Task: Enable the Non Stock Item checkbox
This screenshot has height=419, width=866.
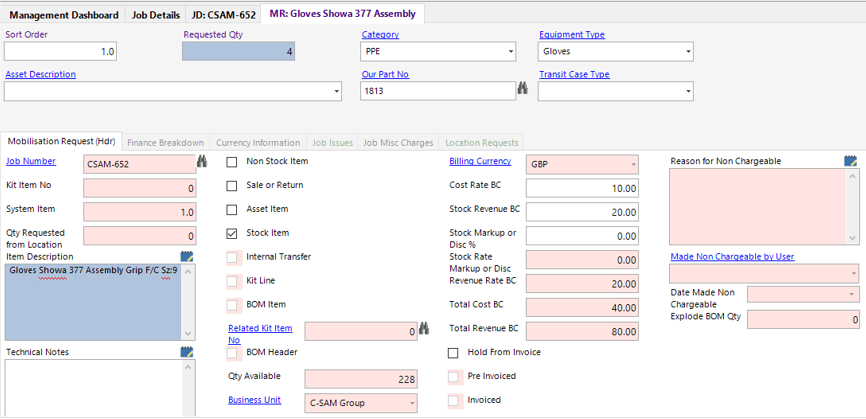Action: pyautogui.click(x=233, y=161)
